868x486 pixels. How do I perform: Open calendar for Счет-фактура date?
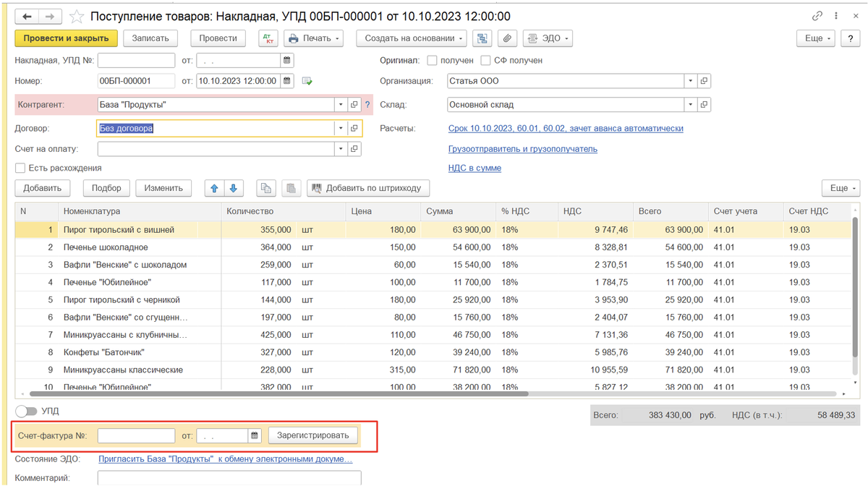(x=255, y=435)
